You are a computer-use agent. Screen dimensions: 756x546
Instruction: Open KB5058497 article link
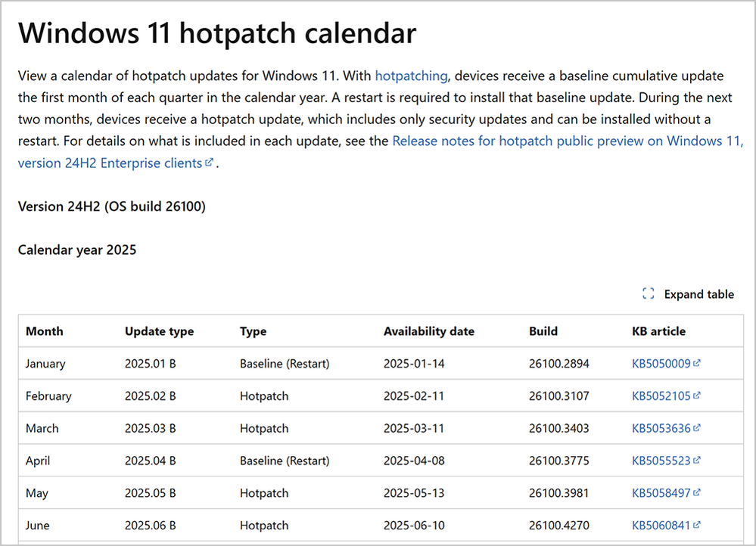(661, 493)
